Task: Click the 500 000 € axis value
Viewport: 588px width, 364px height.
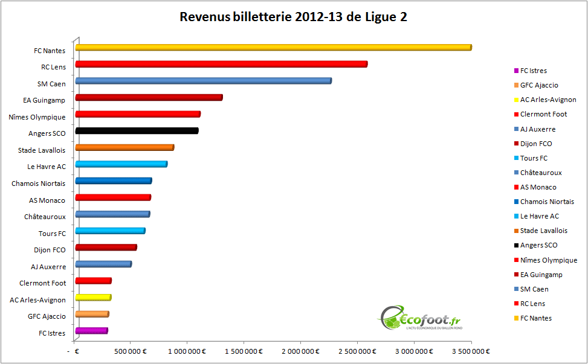Action: pos(130,352)
